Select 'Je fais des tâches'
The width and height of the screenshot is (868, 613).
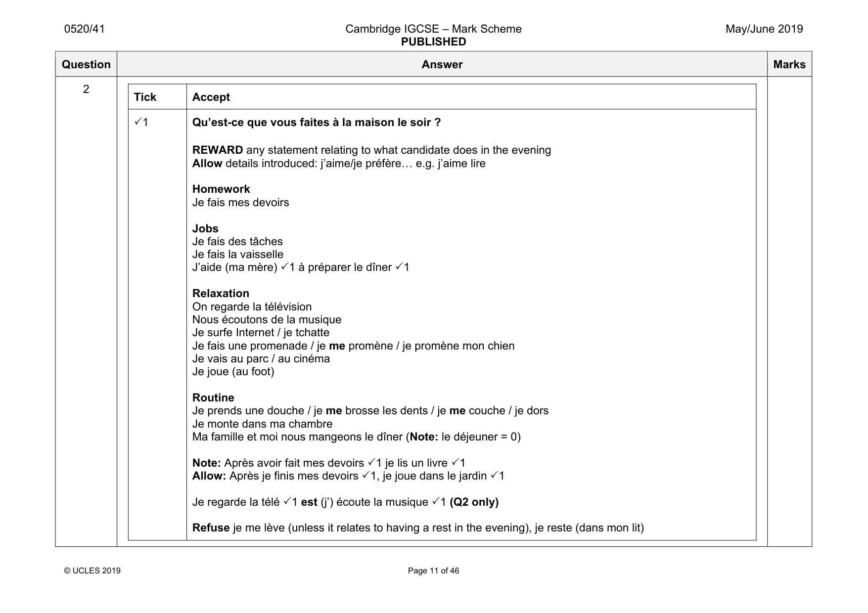237,242
